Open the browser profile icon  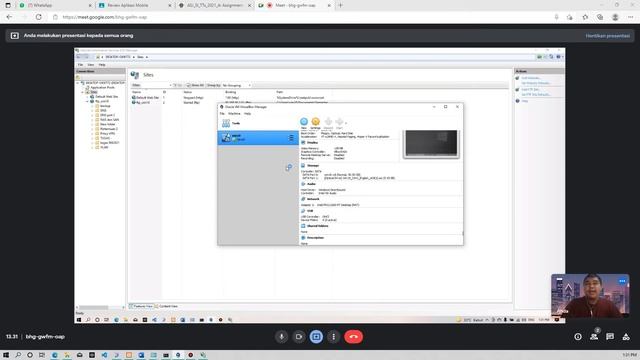click(x=615, y=17)
